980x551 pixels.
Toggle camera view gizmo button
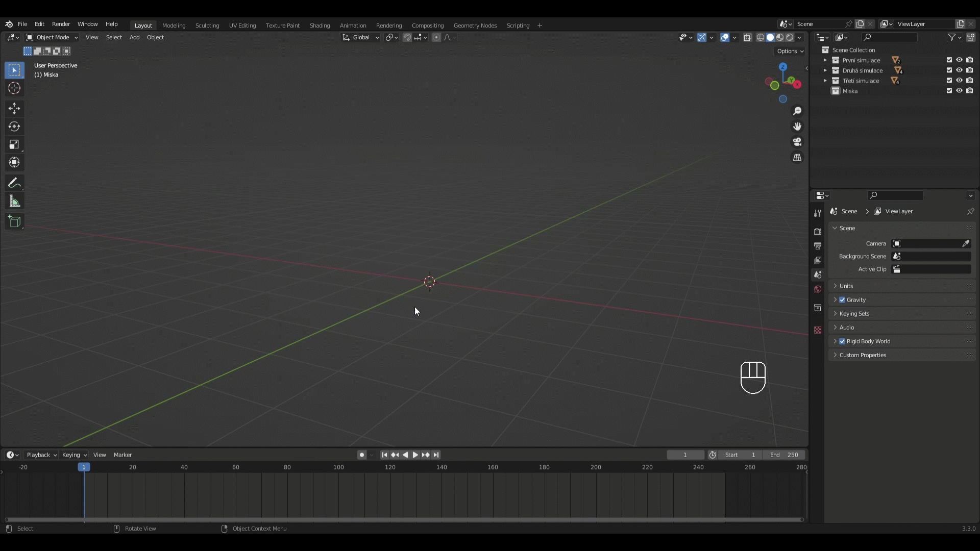tap(797, 142)
